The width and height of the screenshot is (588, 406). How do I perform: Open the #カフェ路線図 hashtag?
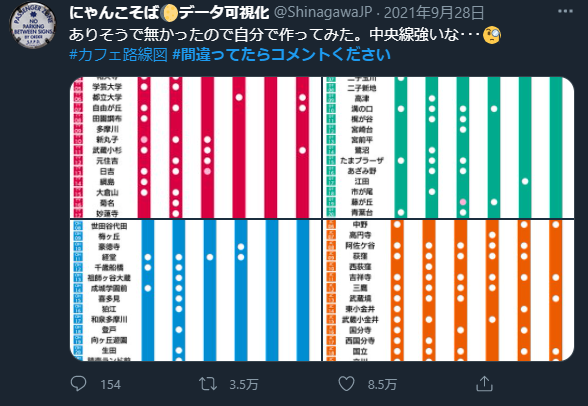click(x=118, y=55)
